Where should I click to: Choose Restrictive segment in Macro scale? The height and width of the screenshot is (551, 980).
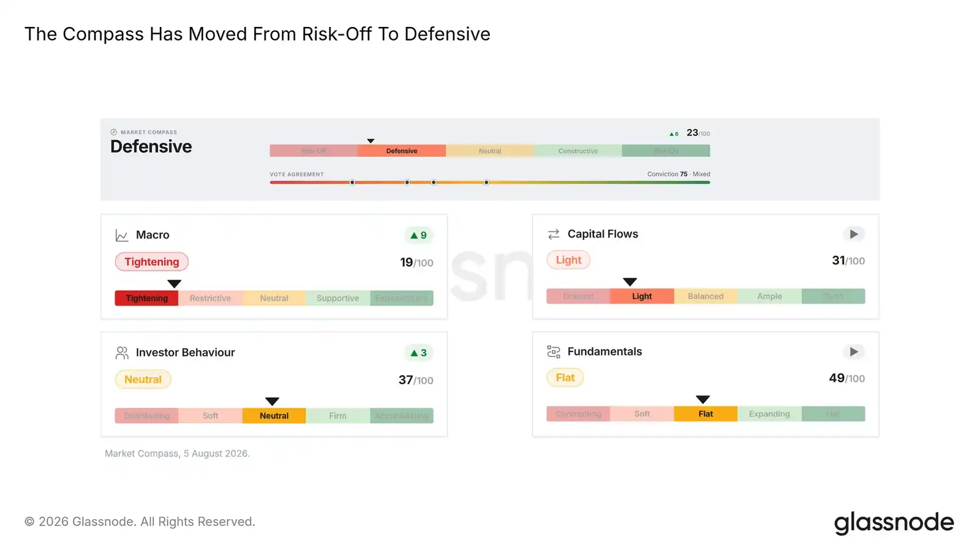210,298
